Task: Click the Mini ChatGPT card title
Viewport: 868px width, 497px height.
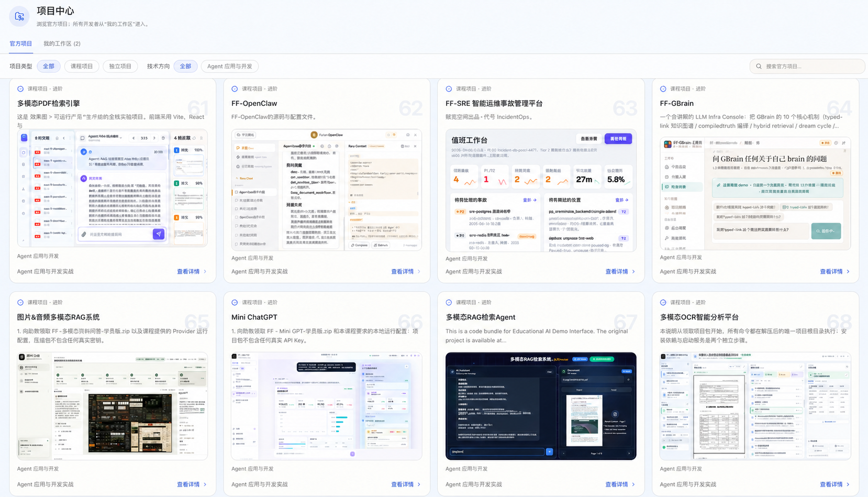Action: coord(254,317)
